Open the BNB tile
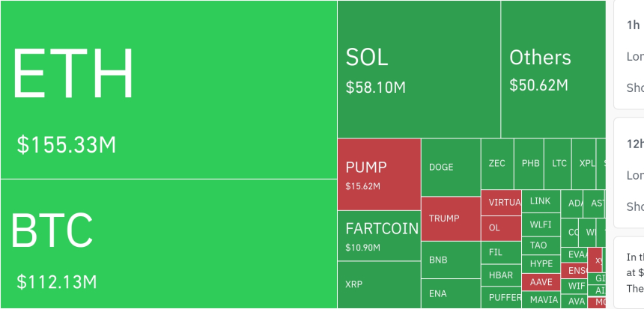Image resolution: width=644 pixels, height=309 pixels. coord(450,260)
